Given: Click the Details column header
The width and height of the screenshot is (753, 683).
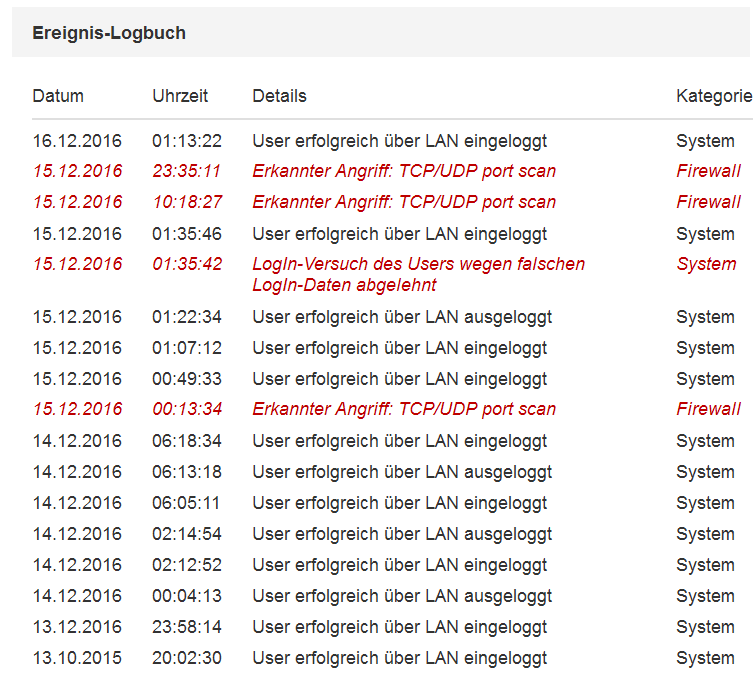Looking at the screenshot, I should click(x=279, y=96).
